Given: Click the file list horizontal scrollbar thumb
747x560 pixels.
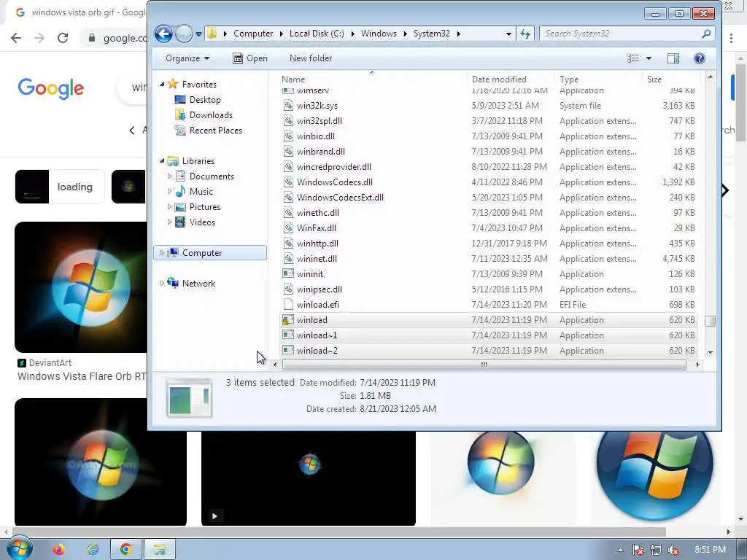Looking at the screenshot, I should coord(484,365).
